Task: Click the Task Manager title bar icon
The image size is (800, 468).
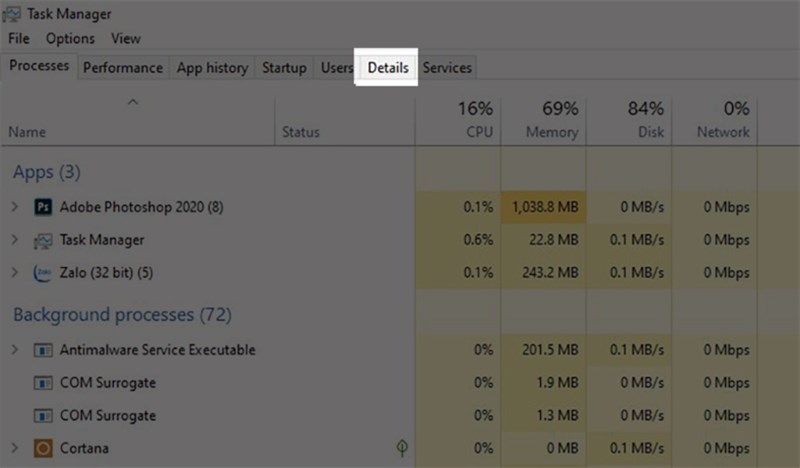Action: (x=12, y=14)
